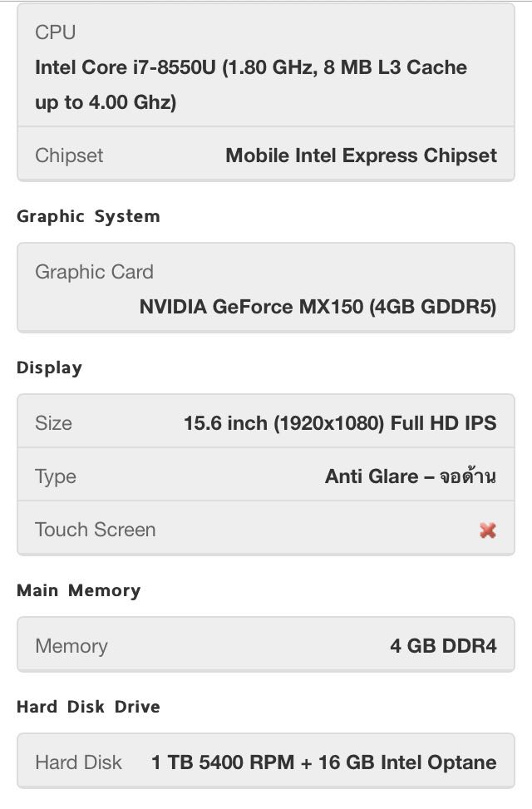The height and width of the screenshot is (809, 532).
Task: Tap NVIDIA GeForce MX150 value text
Action: (x=318, y=307)
